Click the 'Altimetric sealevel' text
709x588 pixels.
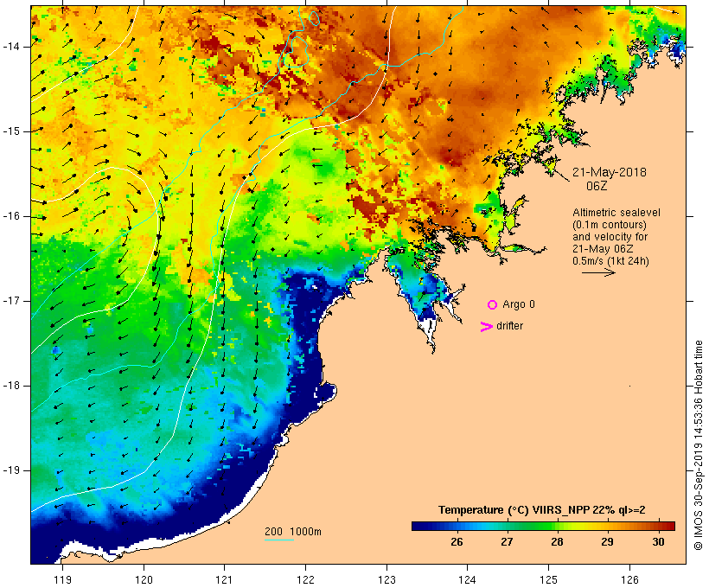[616, 213]
